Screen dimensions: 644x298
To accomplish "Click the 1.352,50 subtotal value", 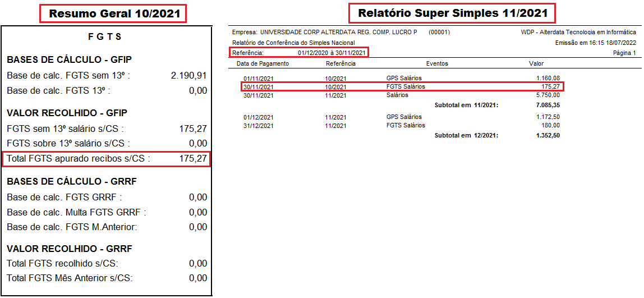I will (x=548, y=135).
